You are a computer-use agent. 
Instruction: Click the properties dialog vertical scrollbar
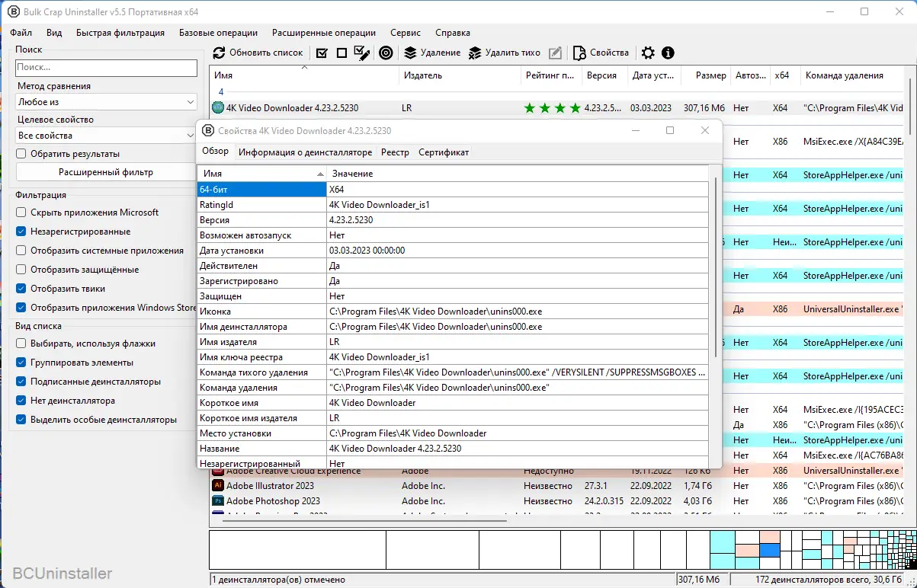[716, 267]
